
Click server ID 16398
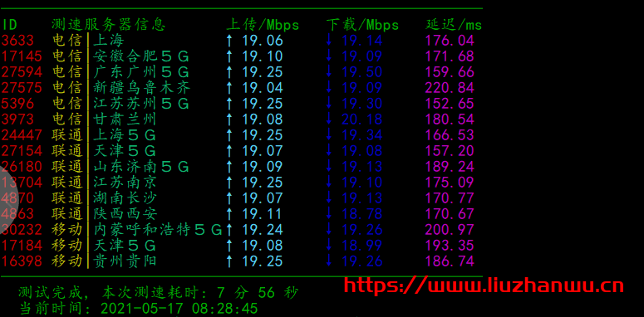(22, 261)
